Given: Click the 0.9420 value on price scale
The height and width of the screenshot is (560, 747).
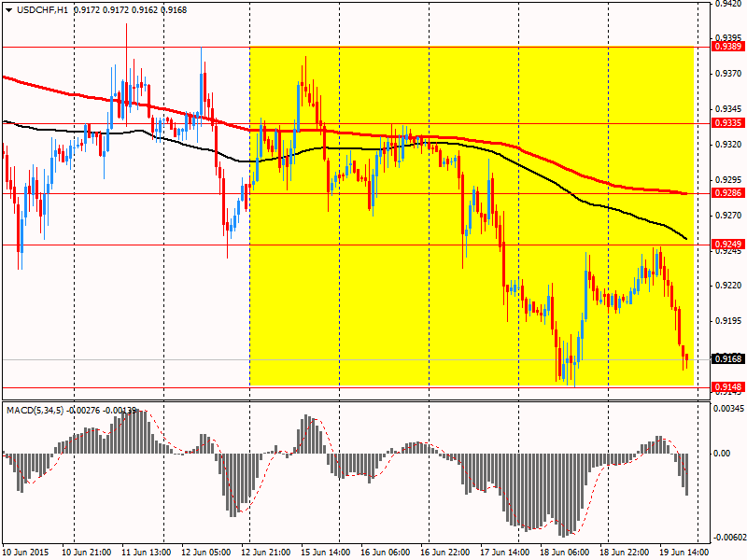Looking at the screenshot, I should (727, 4).
